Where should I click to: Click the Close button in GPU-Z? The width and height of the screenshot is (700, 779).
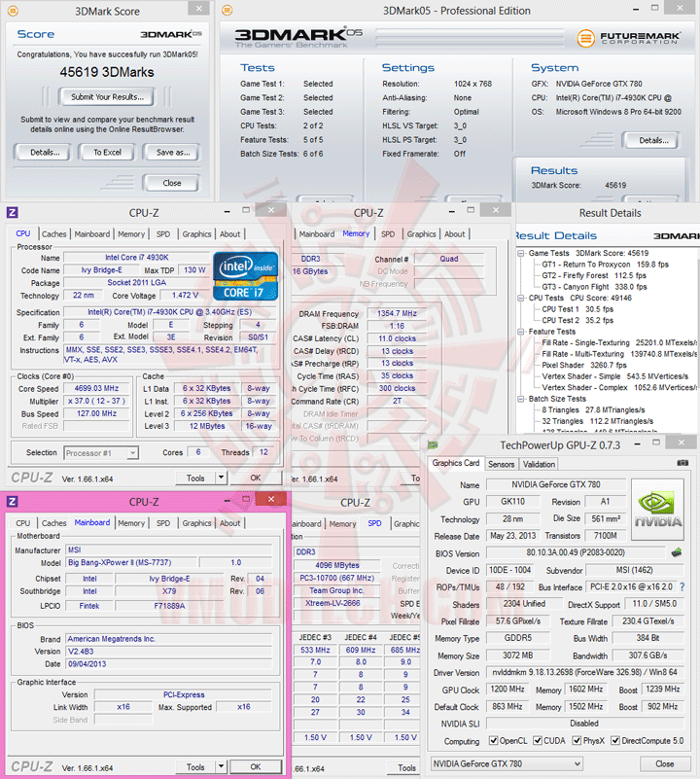click(664, 763)
